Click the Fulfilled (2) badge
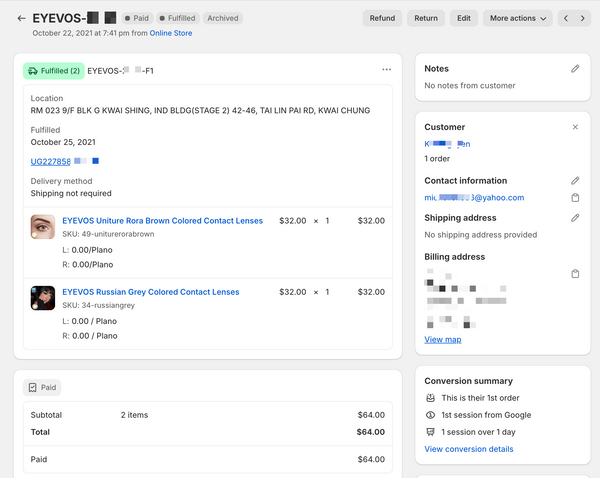The height and width of the screenshot is (478, 600). pyautogui.click(x=54, y=71)
